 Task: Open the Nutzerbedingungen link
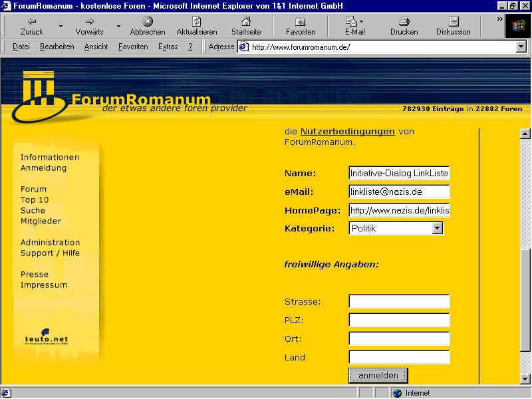[x=347, y=131]
